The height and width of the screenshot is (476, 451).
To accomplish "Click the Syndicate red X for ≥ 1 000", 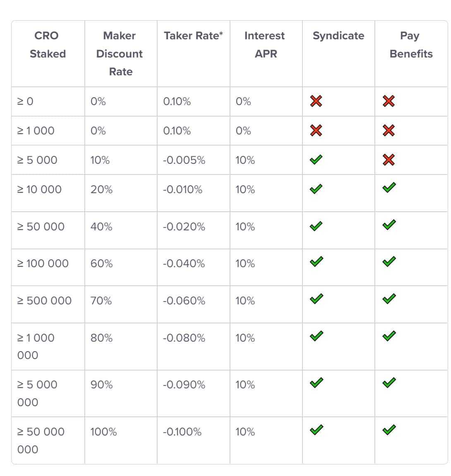I will [x=316, y=131].
